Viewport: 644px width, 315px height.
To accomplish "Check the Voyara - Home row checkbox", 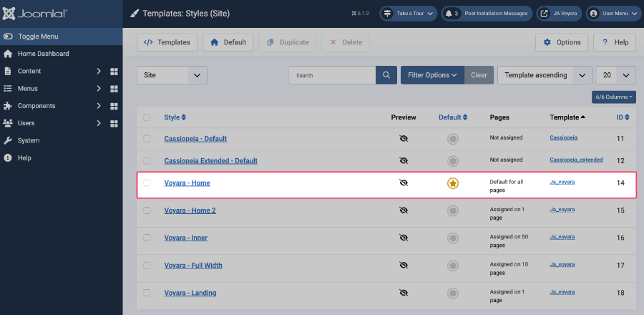I will [x=147, y=183].
